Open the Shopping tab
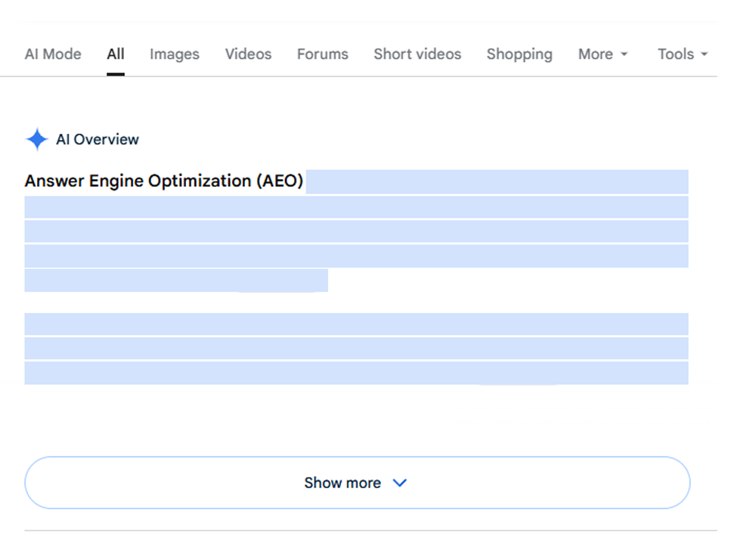Screen dimensions: 731x560 pyautogui.click(x=519, y=54)
